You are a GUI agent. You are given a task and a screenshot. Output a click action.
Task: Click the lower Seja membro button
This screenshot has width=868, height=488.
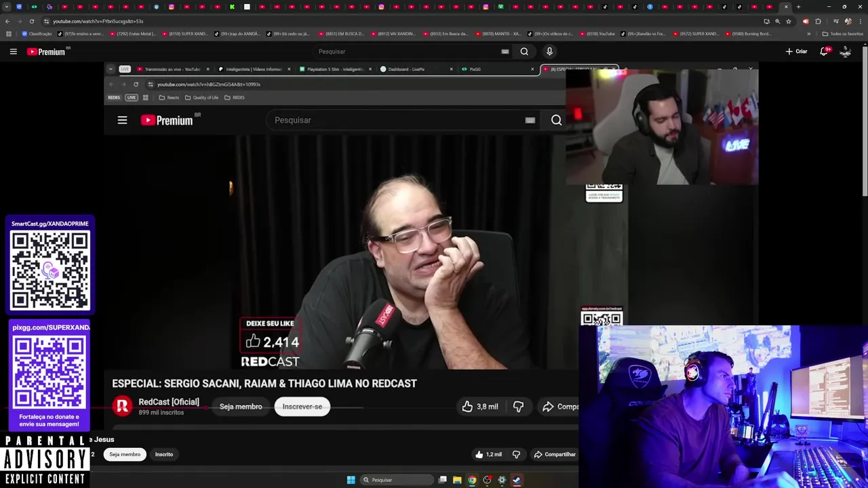[x=125, y=454]
